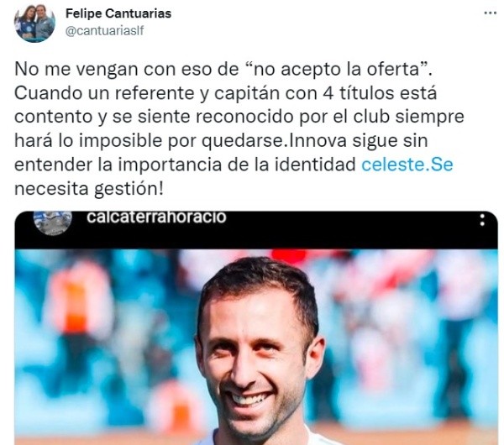Open the tweet's three-dot more options menu
The image size is (504, 445).
pyautogui.click(x=490, y=13)
